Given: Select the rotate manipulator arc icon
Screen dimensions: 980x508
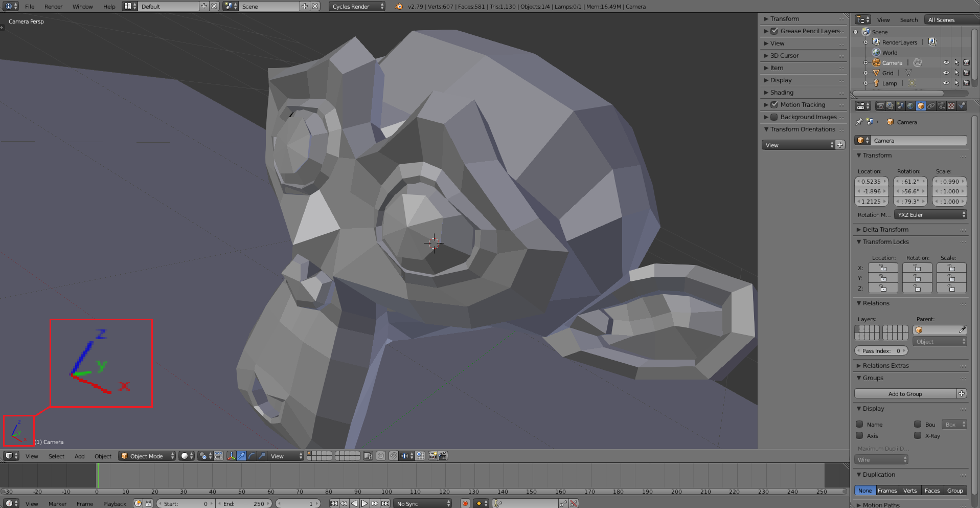Looking at the screenshot, I should tap(252, 456).
